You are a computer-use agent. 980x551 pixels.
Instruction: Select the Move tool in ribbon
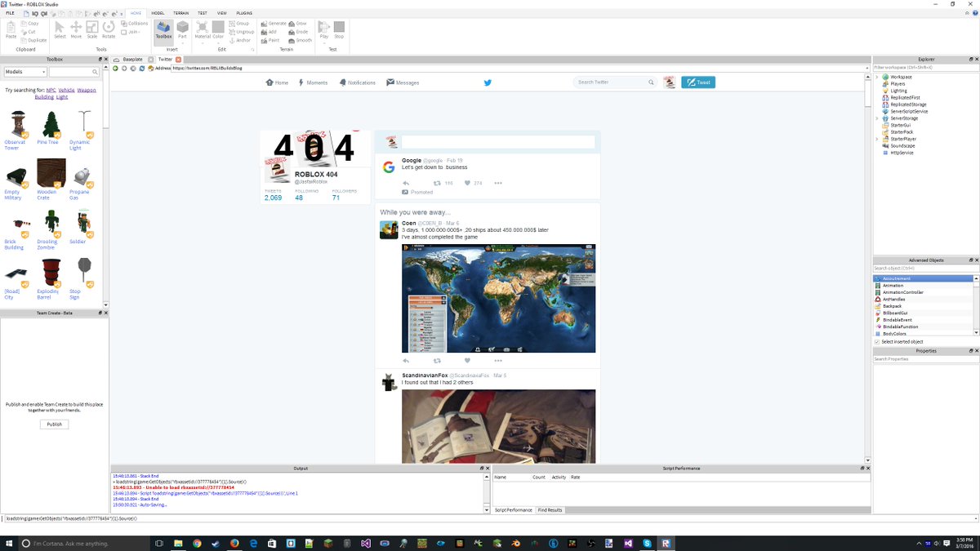[x=76, y=30]
